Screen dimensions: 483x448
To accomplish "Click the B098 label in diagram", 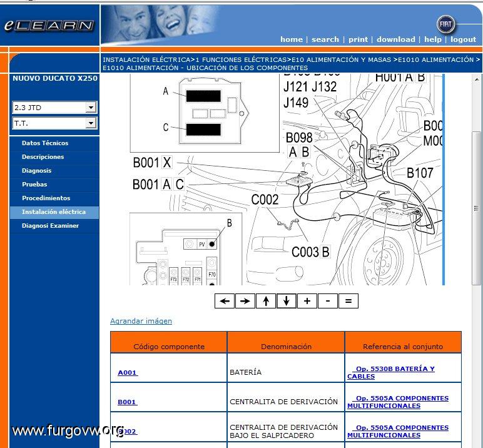I will tap(299, 138).
